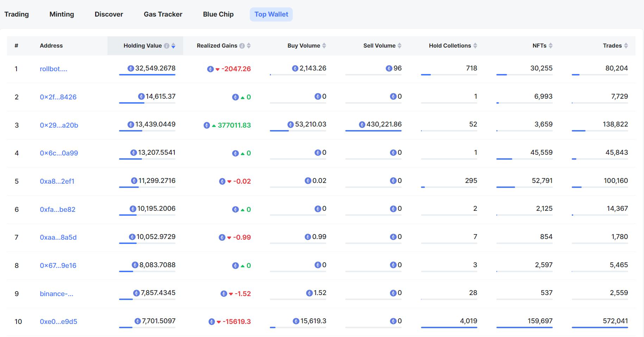Viewport: 644px width, 337px height.
Task: Click the green up arrow beside 377011.83
Action: [214, 125]
